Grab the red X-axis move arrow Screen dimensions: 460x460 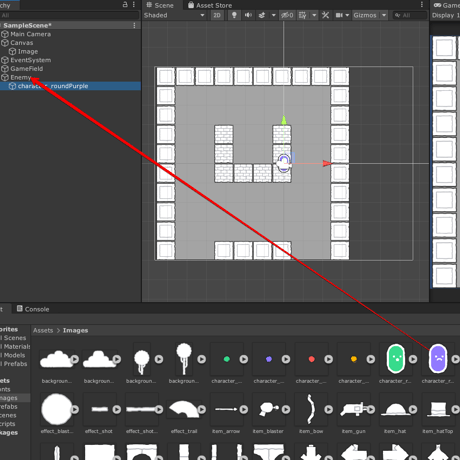327,163
